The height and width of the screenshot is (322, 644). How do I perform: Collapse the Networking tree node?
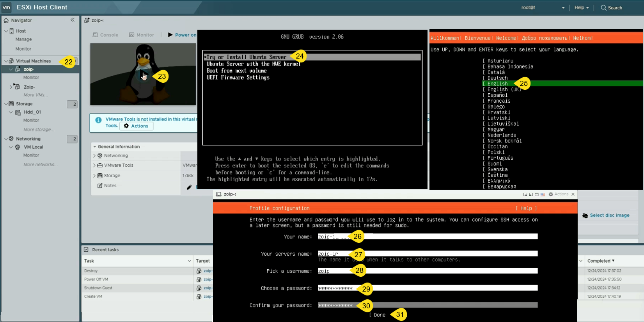coord(6,139)
